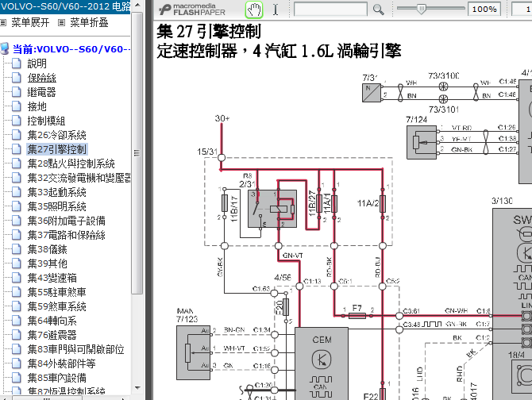Click the 100% zoom percentage box
This screenshot has height=400, width=532.
coord(484,10)
